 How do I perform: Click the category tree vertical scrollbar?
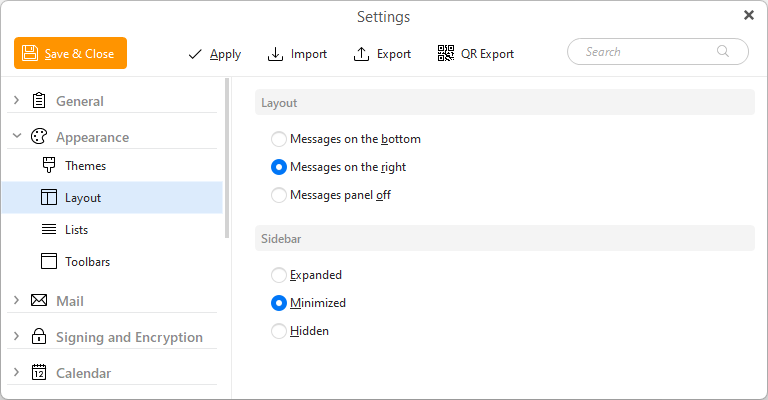[x=227, y=158]
